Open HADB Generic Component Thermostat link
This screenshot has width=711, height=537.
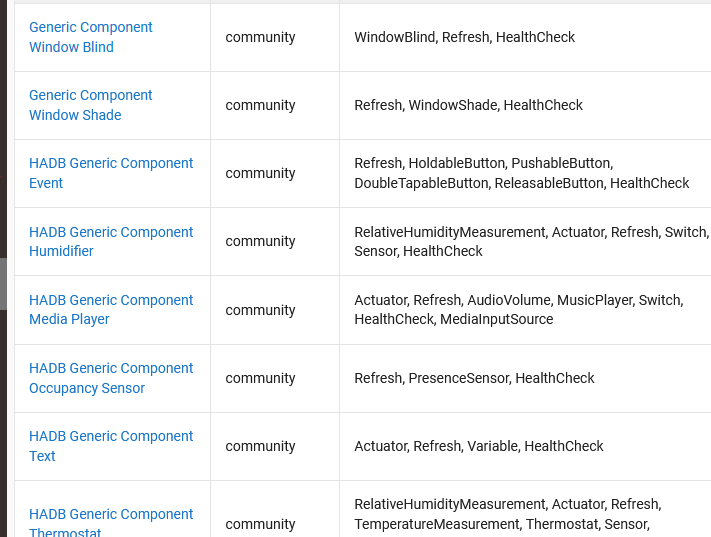[111, 524]
